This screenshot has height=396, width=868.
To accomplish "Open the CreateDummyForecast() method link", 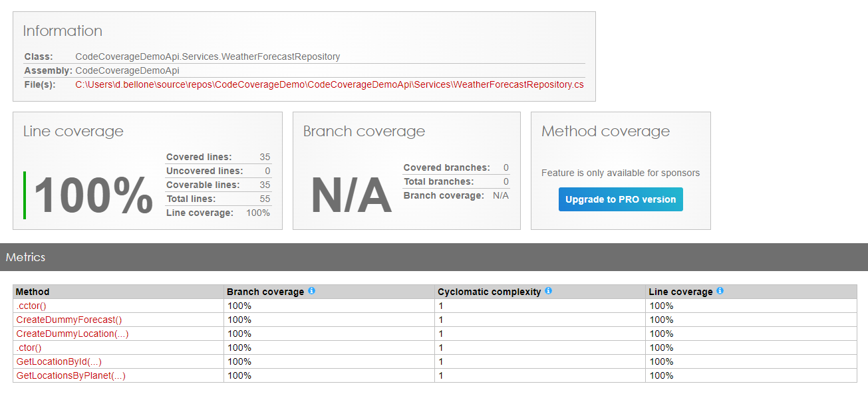I will point(69,320).
